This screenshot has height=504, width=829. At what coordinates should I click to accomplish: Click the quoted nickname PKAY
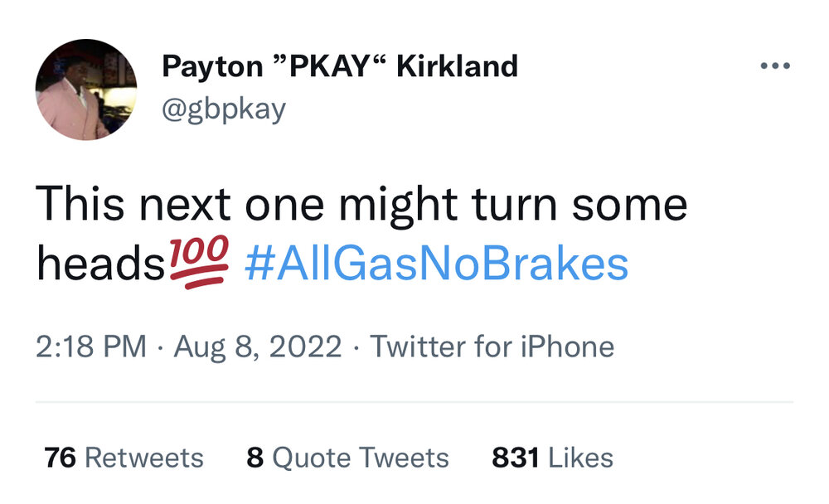coord(330,65)
